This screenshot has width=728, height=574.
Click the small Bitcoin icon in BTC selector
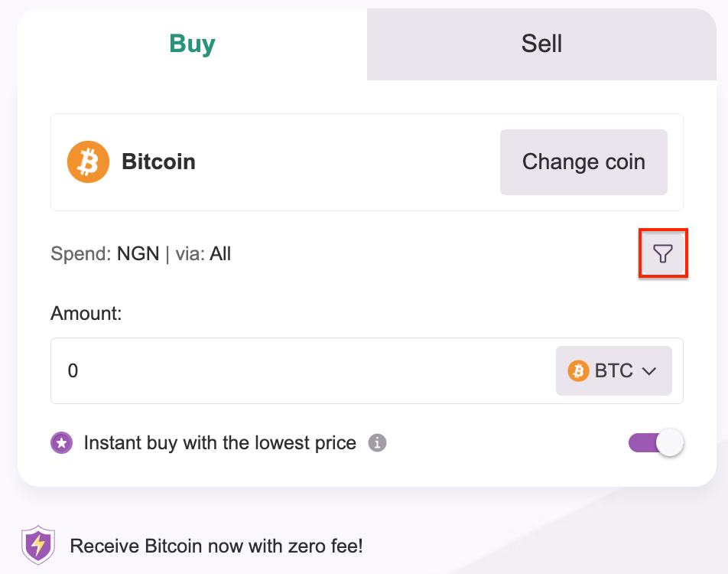(x=578, y=371)
